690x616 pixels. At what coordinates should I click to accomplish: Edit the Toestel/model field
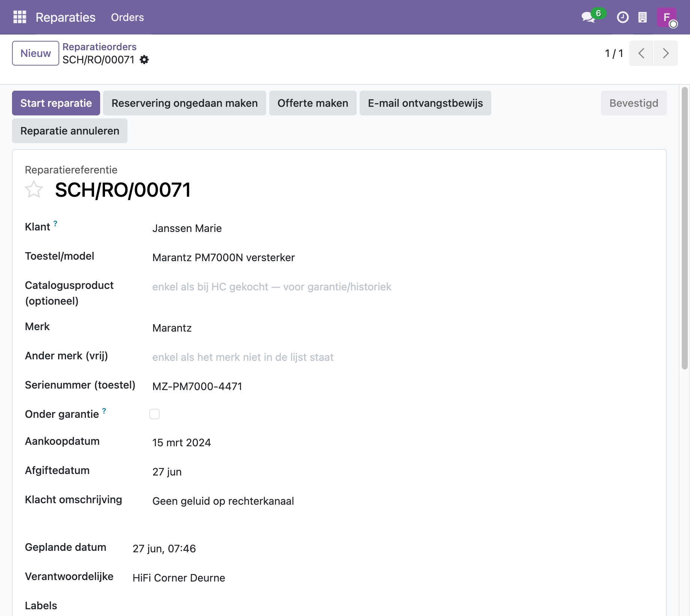point(403,257)
